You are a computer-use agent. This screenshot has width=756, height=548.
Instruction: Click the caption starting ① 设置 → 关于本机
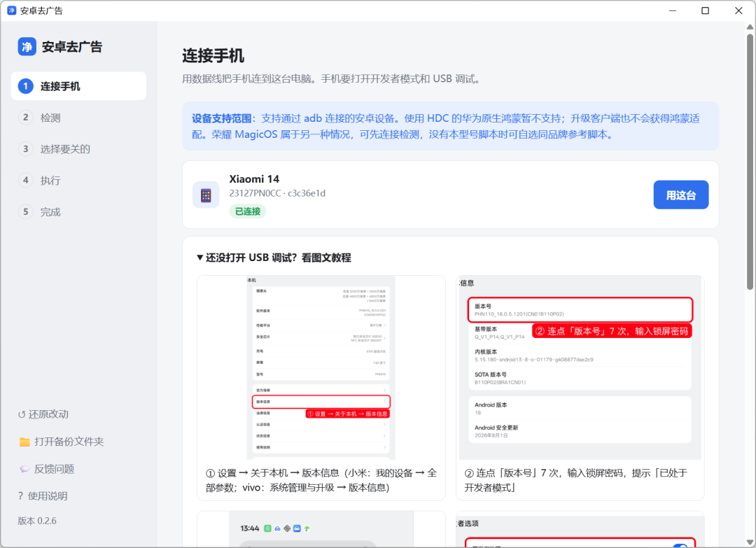click(x=321, y=481)
